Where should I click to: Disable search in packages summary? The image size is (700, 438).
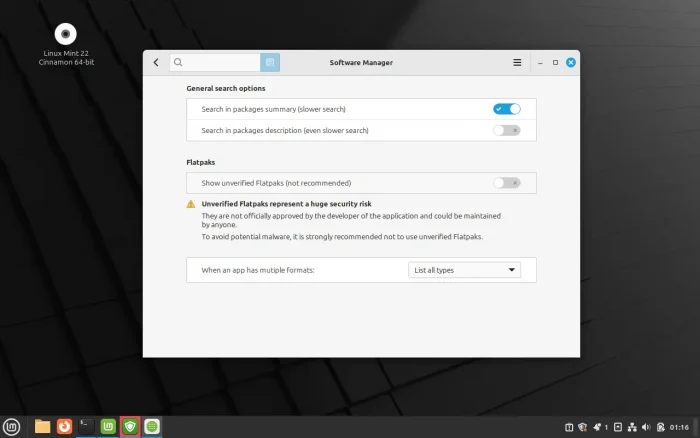(x=506, y=108)
